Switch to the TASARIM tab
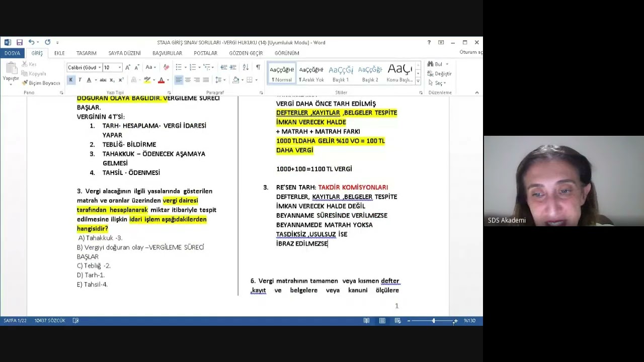 click(86, 53)
